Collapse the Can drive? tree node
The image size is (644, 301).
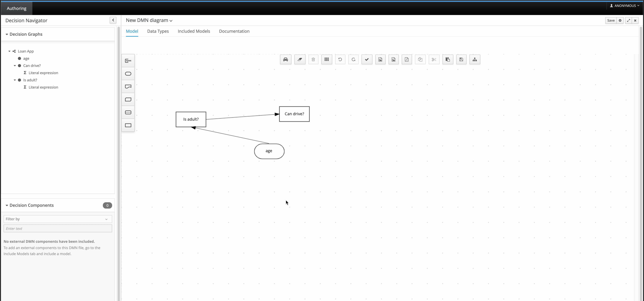[x=15, y=66]
